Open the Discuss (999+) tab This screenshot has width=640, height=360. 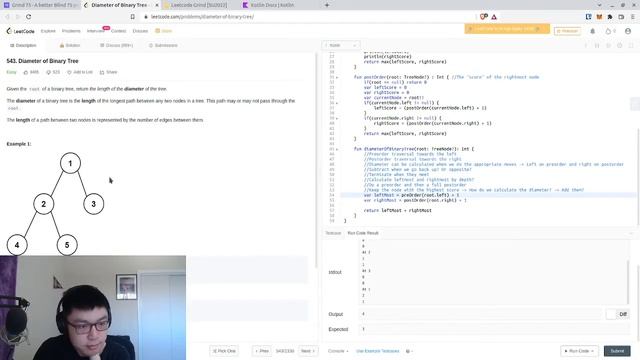click(116, 45)
